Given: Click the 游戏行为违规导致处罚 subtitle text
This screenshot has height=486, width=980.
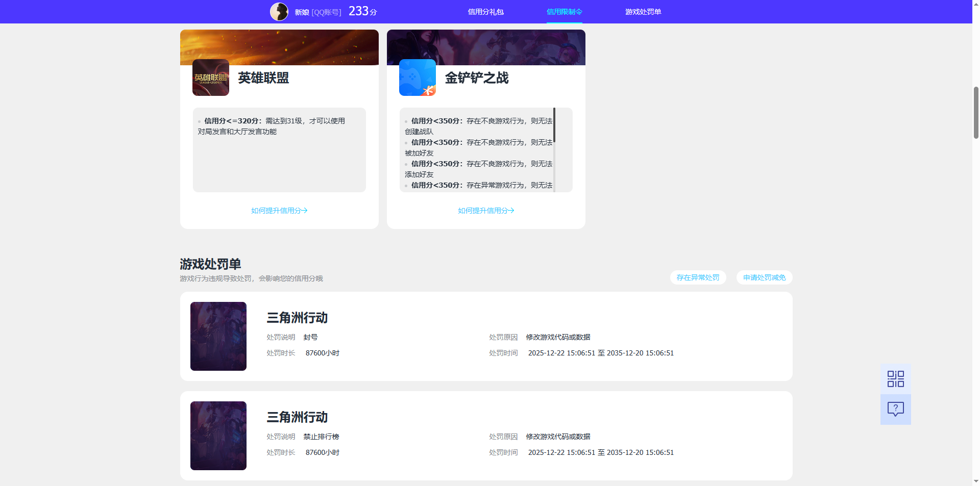Looking at the screenshot, I should tap(251, 278).
